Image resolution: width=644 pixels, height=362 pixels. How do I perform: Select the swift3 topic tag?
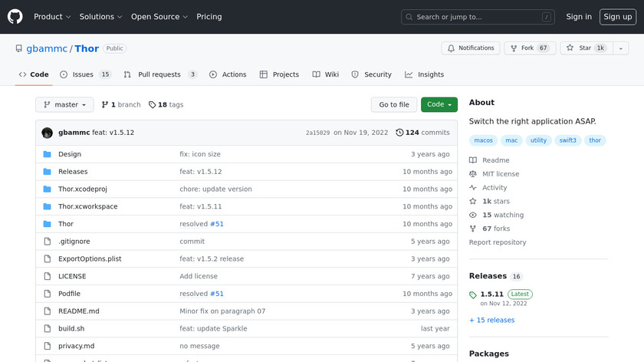click(568, 140)
